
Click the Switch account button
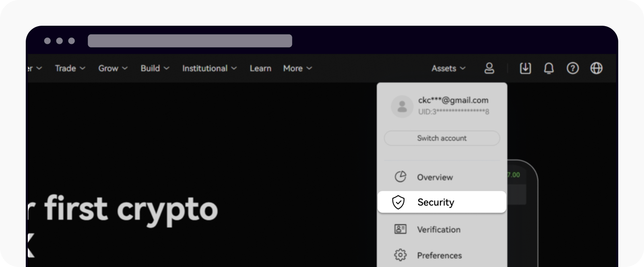(x=442, y=138)
